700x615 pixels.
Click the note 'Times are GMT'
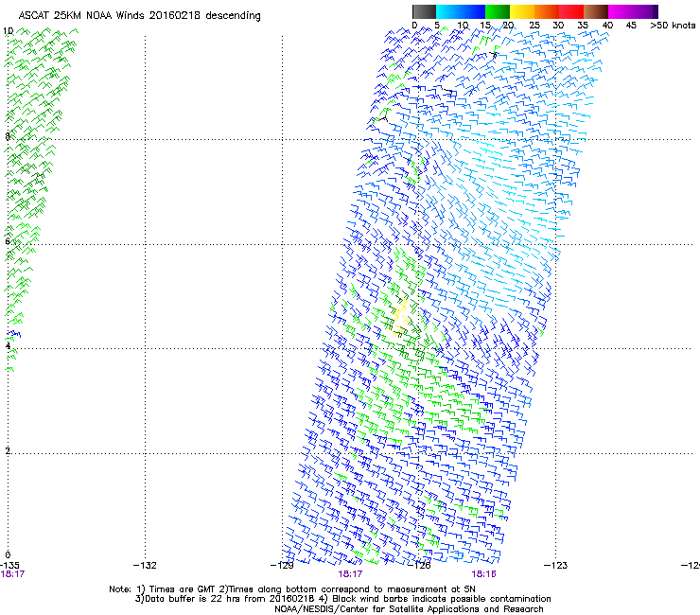point(182,589)
